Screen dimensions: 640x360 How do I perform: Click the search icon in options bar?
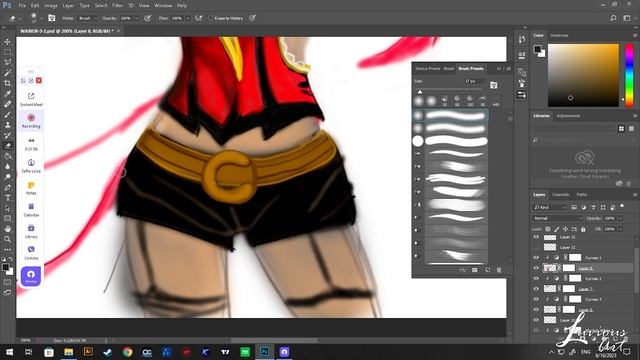point(613,18)
